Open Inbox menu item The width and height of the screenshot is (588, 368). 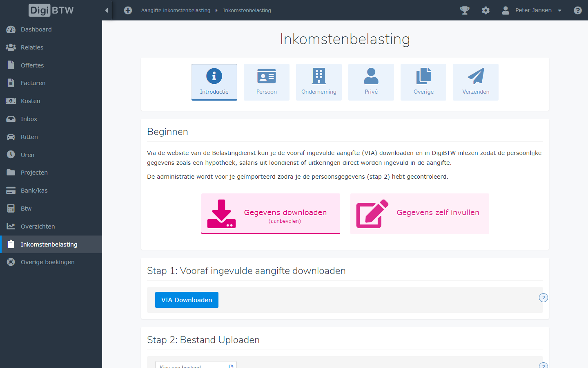[29, 119]
